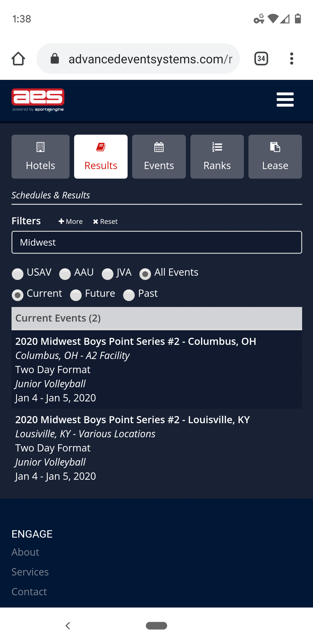Open the Columbus, OH Point Series event

click(157, 369)
